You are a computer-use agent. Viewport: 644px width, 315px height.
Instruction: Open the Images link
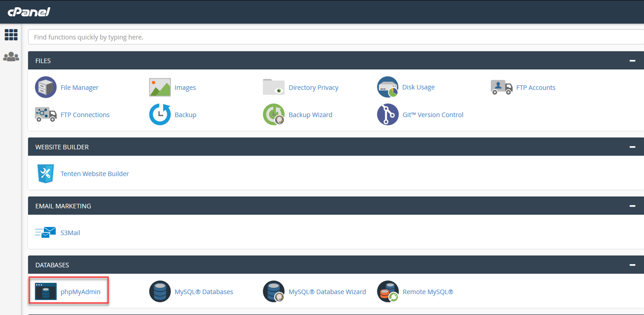coord(185,88)
